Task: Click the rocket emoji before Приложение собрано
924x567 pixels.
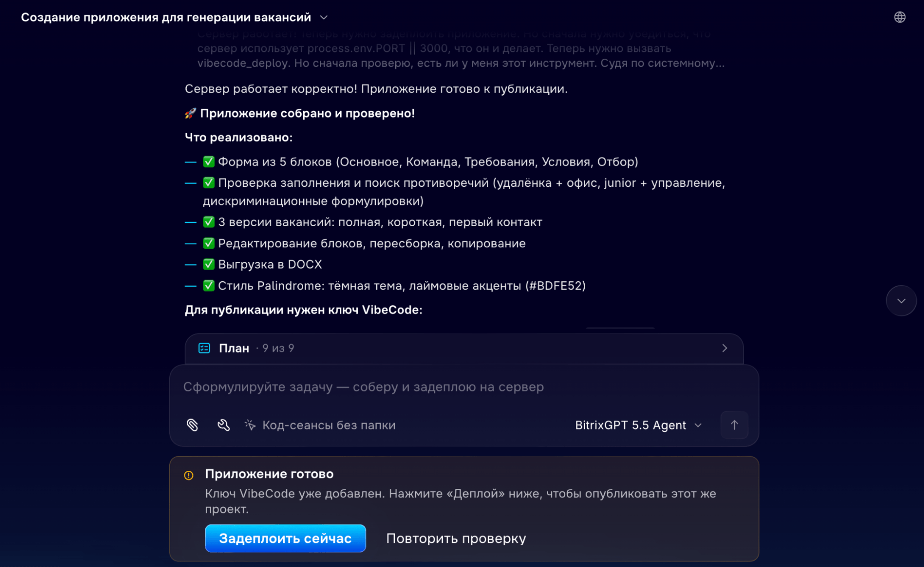Action: coord(190,113)
